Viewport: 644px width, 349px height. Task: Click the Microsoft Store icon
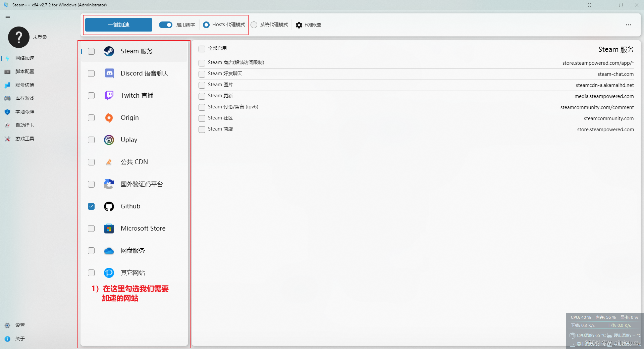[x=109, y=229]
